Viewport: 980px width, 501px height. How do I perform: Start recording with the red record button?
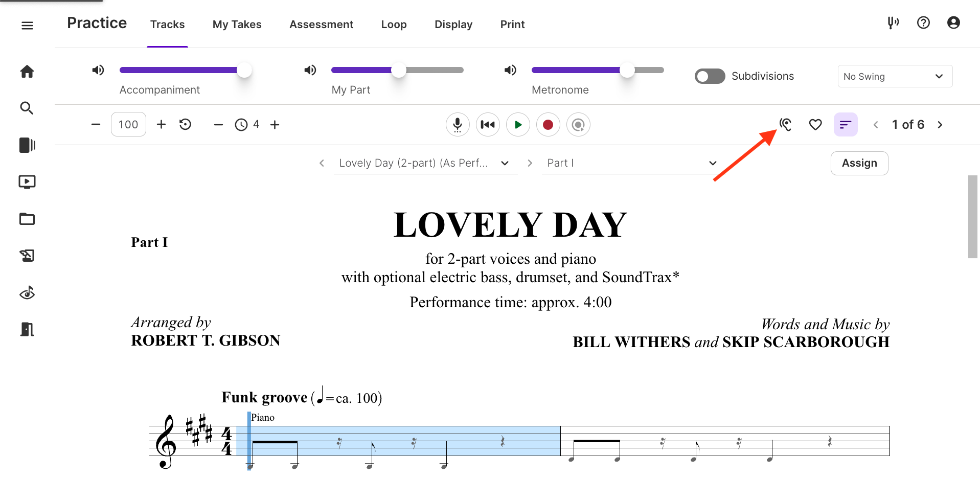coord(548,125)
